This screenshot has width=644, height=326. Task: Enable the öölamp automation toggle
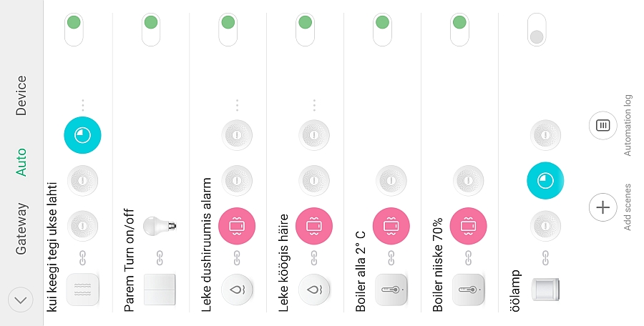(x=537, y=29)
